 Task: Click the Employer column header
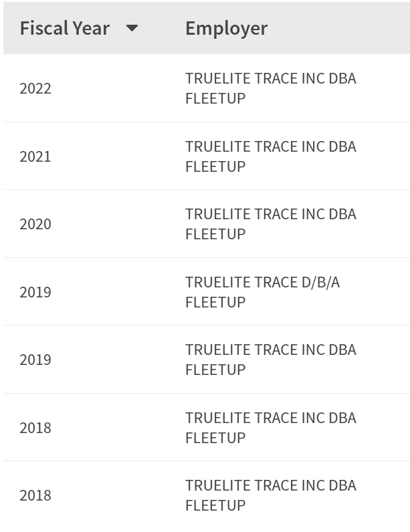coord(226,28)
